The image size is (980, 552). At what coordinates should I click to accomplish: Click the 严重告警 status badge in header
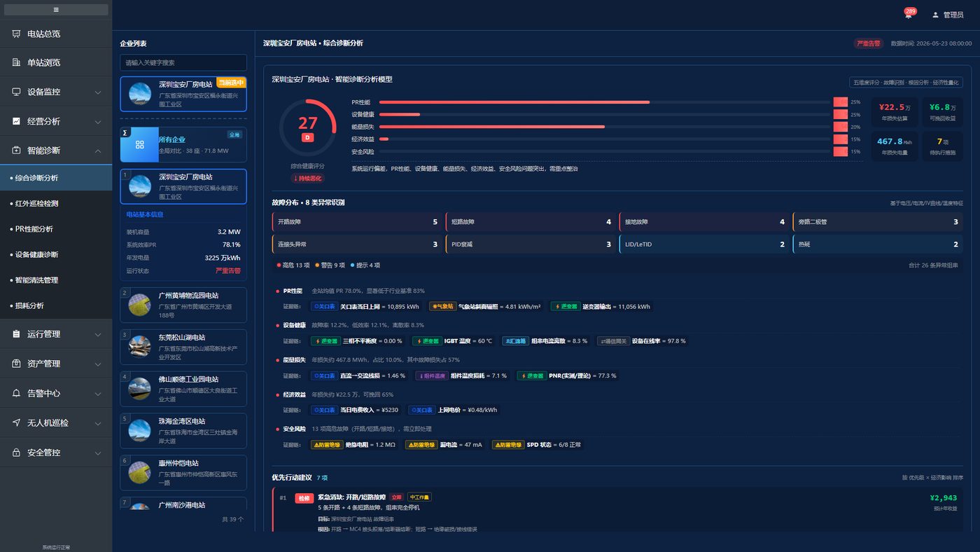[x=869, y=43]
